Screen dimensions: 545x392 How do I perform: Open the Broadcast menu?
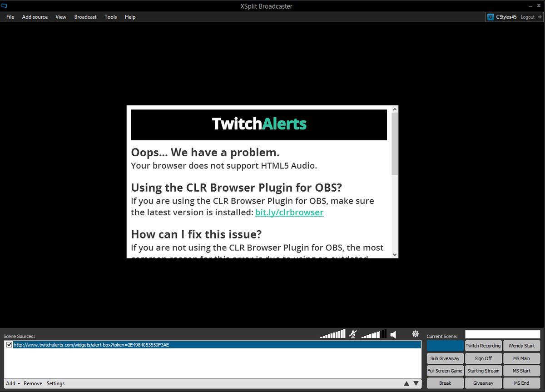pyautogui.click(x=85, y=17)
